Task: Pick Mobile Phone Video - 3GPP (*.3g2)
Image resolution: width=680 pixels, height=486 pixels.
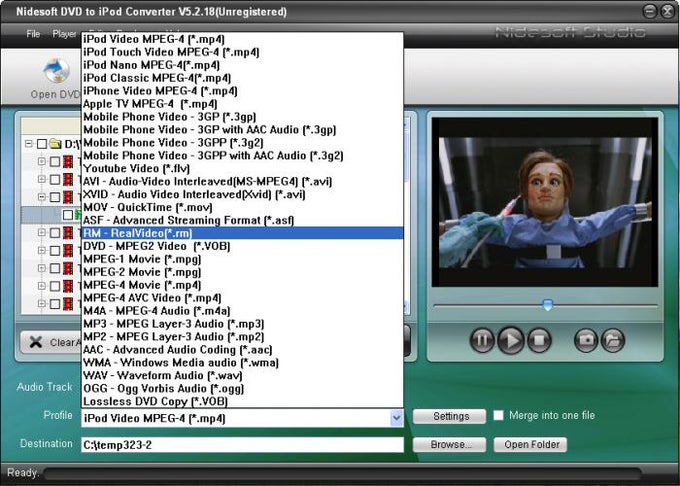Action: coord(242,143)
